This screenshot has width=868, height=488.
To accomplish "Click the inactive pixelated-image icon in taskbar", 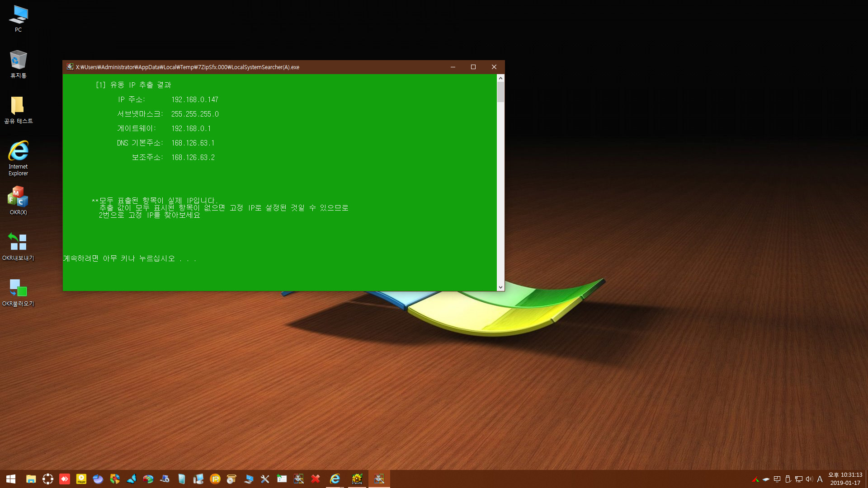I will coord(299,479).
